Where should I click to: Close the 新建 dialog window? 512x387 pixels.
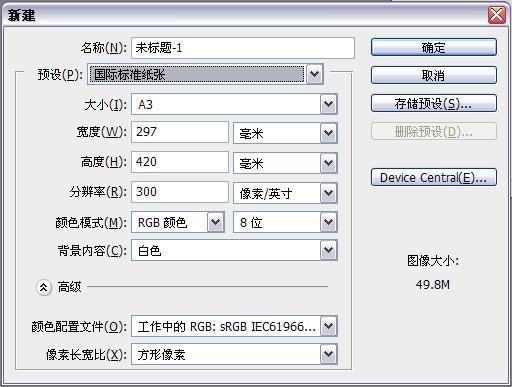tap(497, 15)
